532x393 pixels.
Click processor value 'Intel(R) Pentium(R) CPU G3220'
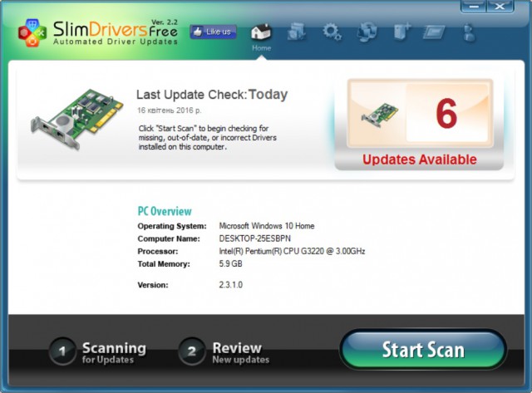[x=292, y=251]
